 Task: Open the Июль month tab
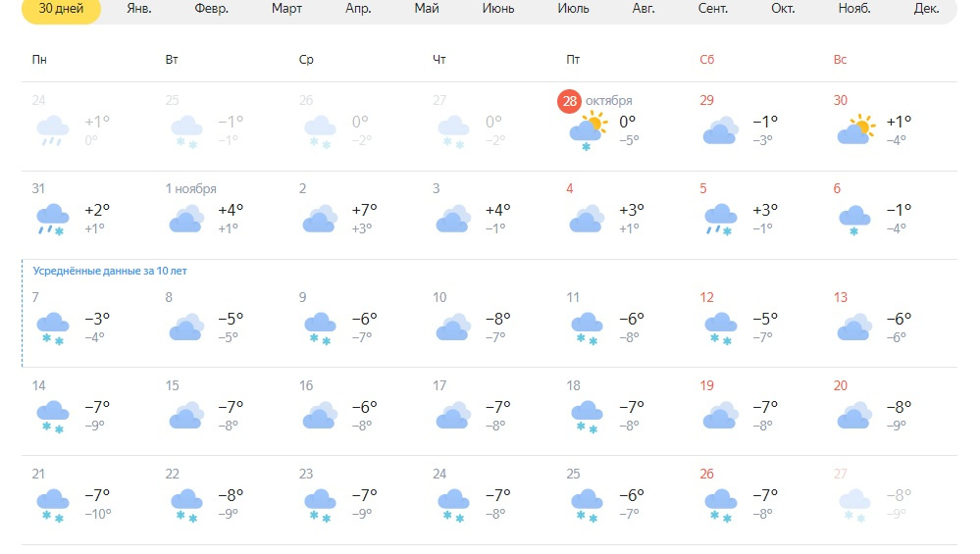pos(573,9)
